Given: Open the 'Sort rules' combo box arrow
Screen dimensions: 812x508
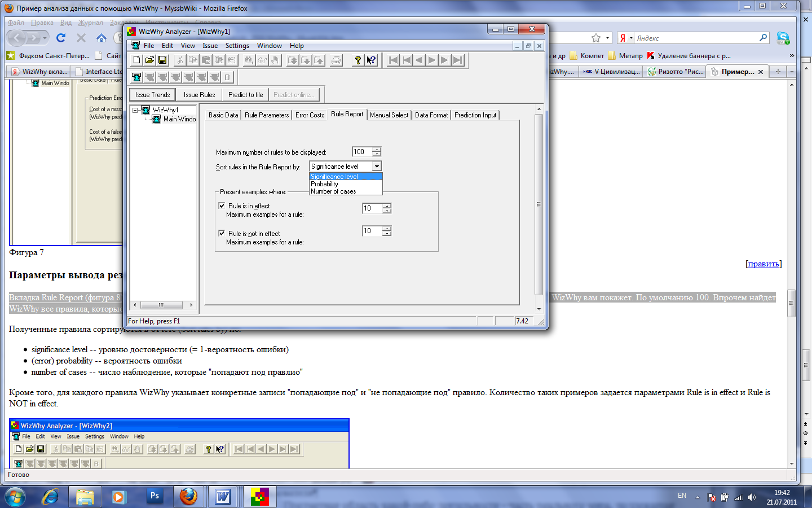Looking at the screenshot, I should (x=377, y=166).
